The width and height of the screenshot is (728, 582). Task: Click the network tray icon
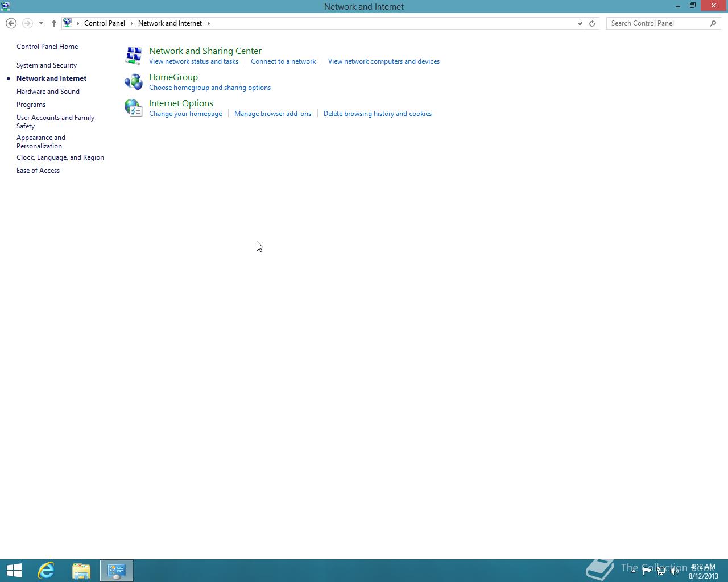(661, 571)
